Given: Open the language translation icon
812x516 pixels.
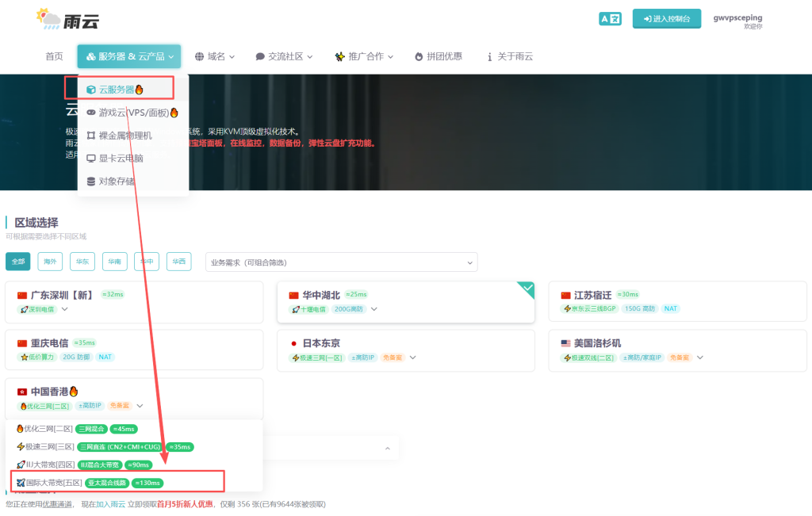Looking at the screenshot, I should (609, 17).
